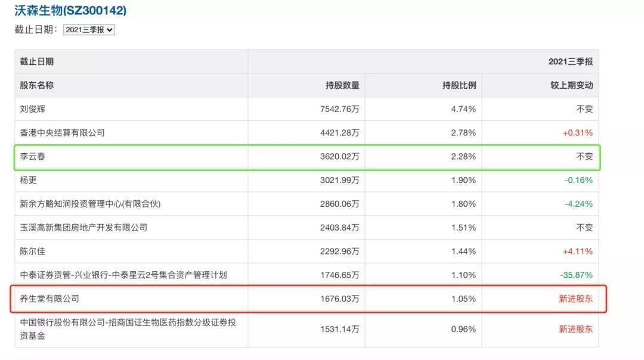644x360 pixels.
Task: Select 中国银行 招商国证生物医药 fund entry
Action: tap(119, 328)
